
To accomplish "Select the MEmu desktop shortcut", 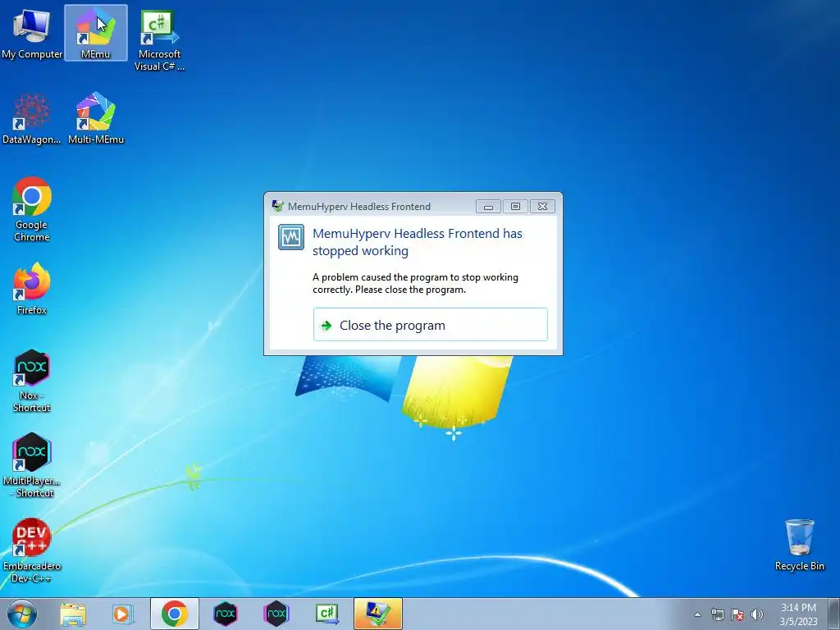I will (96, 33).
